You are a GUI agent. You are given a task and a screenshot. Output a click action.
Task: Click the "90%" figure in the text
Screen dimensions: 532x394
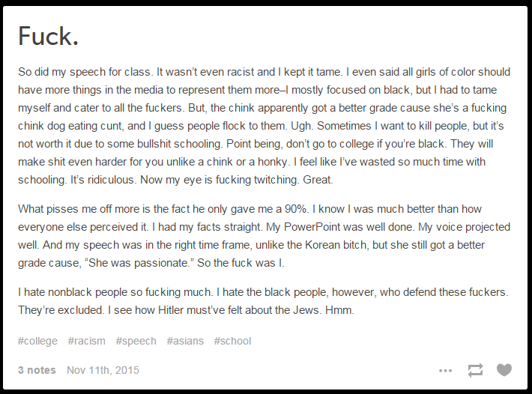pos(297,209)
